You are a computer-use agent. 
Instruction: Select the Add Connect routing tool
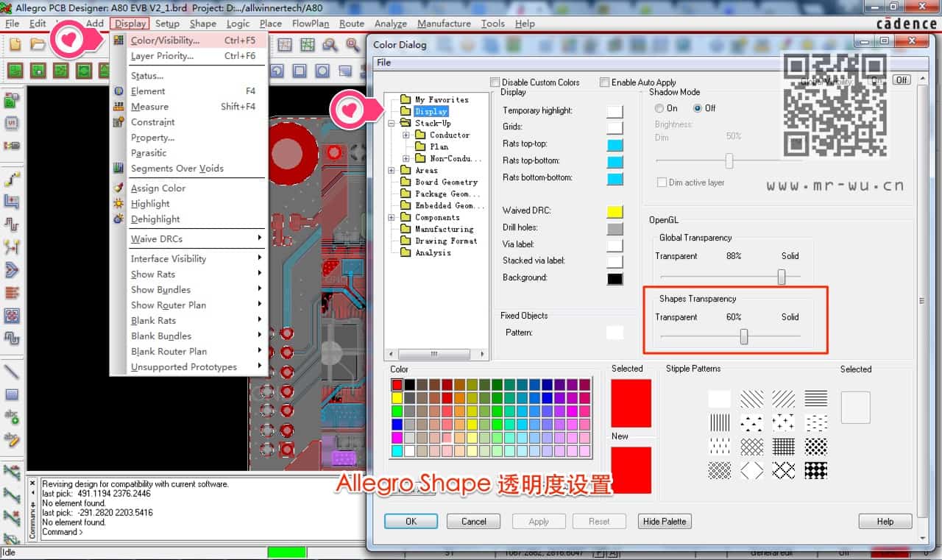10,179
